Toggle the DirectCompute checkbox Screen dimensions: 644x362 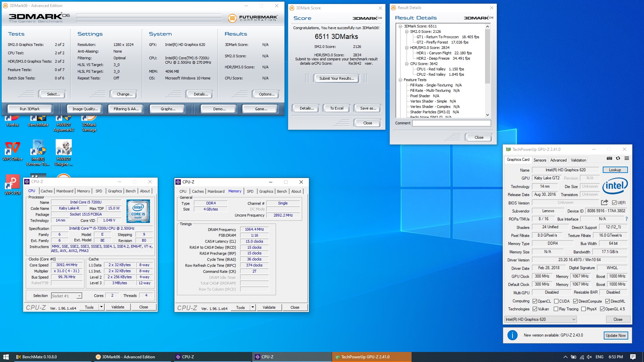575,301
